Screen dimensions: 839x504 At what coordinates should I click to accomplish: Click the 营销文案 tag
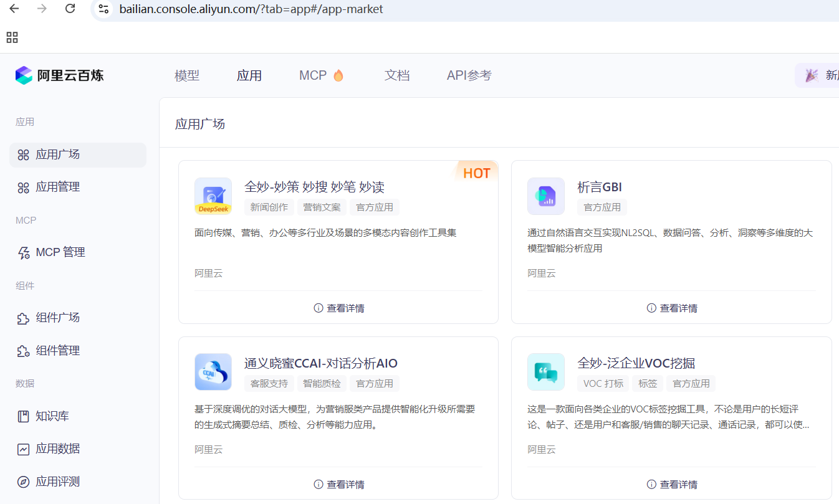(x=322, y=207)
